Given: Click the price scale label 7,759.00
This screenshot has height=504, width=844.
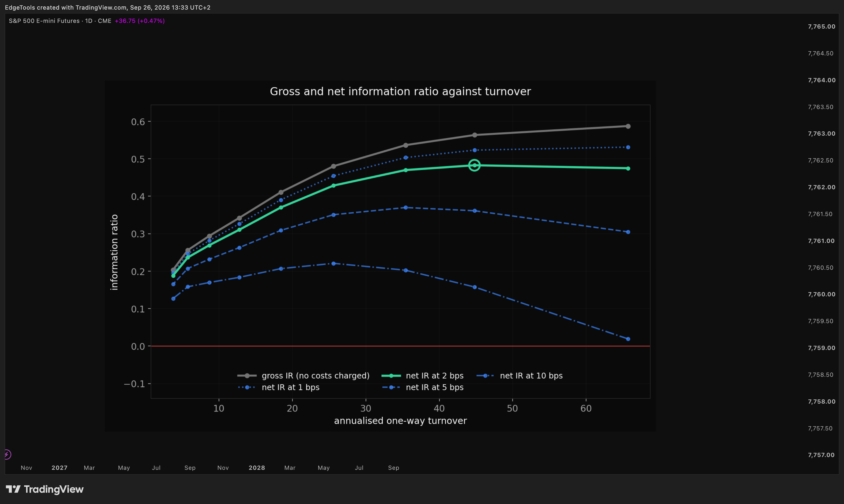Looking at the screenshot, I should point(822,348).
